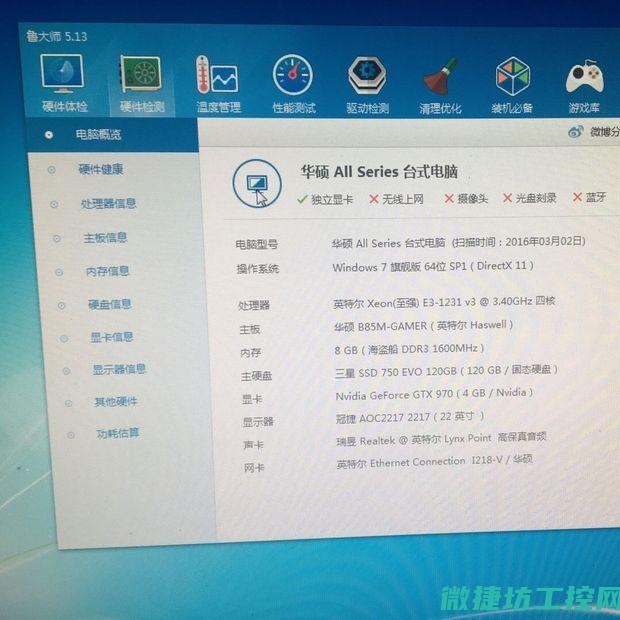Click the bullet beside 显示器信息

pyautogui.click(x=66, y=371)
